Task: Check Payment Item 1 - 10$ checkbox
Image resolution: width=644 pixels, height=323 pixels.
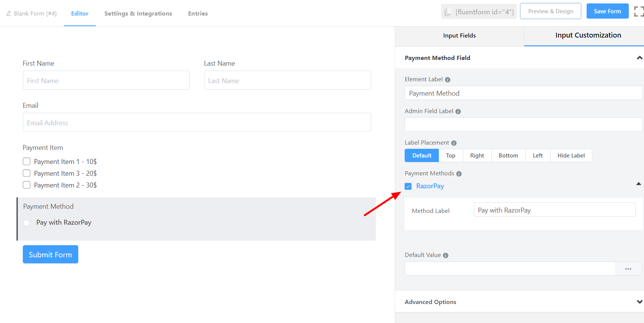Action: [27, 161]
